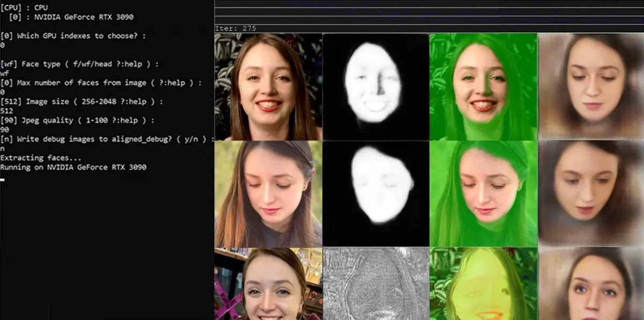Select the middle-row photo with downcast eyes
This screenshot has height=320, width=644.
268,194
